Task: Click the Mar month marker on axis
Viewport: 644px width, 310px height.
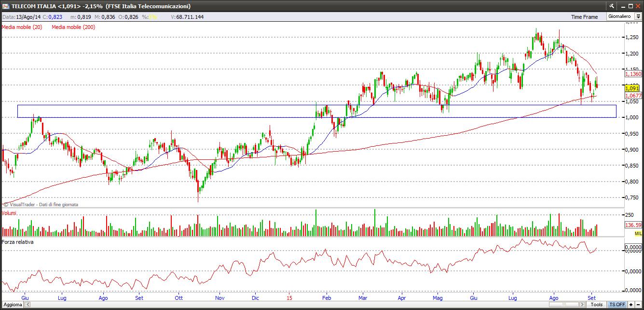Action: (x=363, y=298)
